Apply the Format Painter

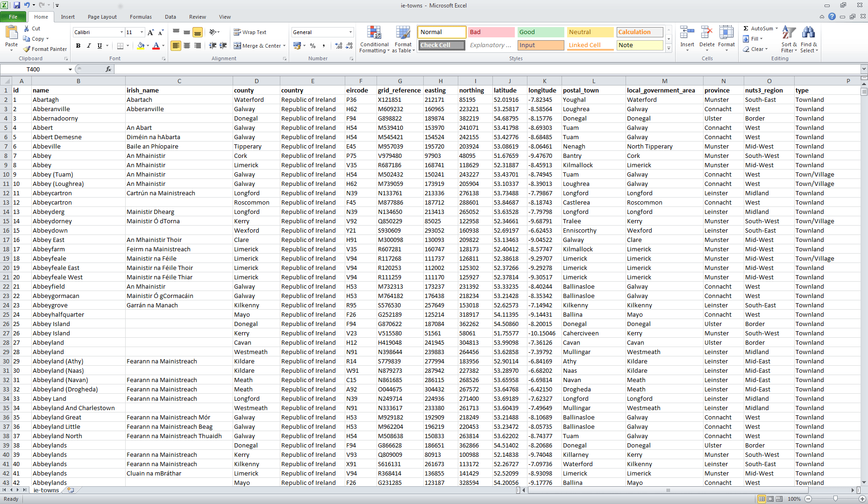(45, 49)
